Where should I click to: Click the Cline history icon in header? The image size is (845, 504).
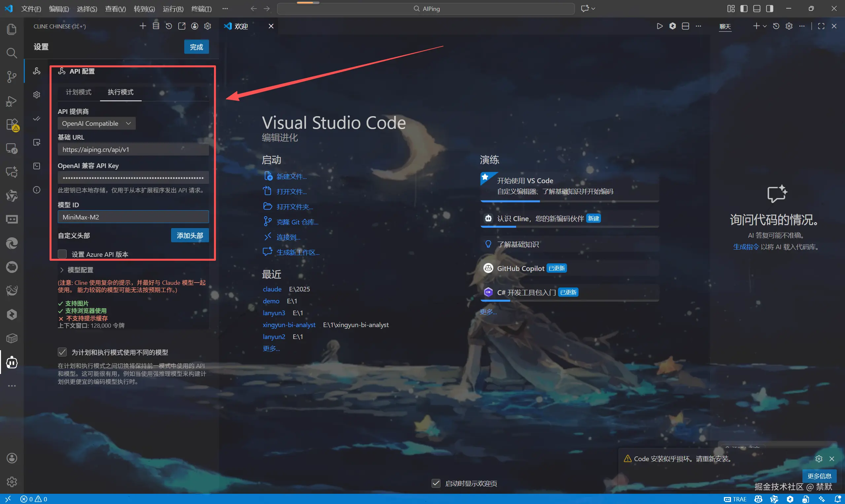169,26
